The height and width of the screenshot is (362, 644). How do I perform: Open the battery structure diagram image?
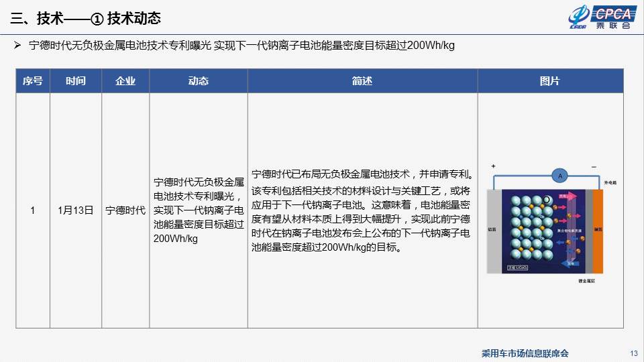550,223
